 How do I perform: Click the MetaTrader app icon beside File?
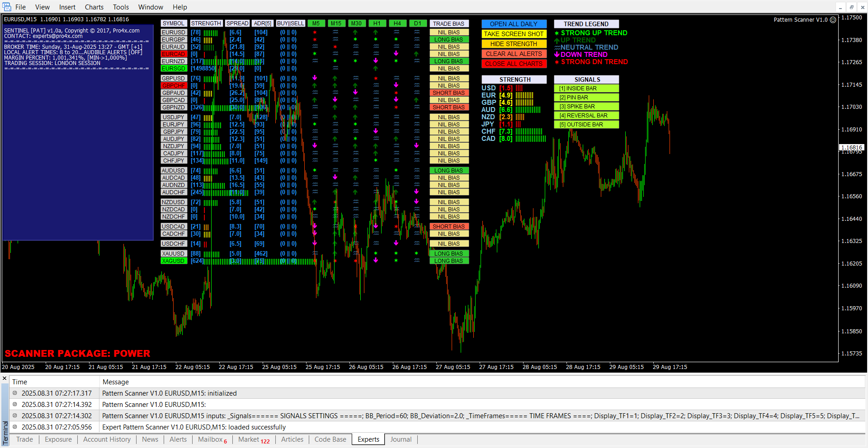(7, 7)
